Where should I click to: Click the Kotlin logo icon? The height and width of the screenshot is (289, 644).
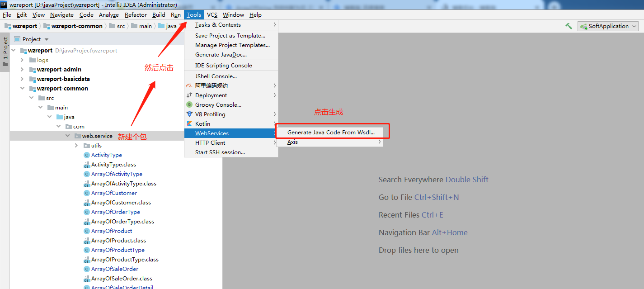coord(189,124)
